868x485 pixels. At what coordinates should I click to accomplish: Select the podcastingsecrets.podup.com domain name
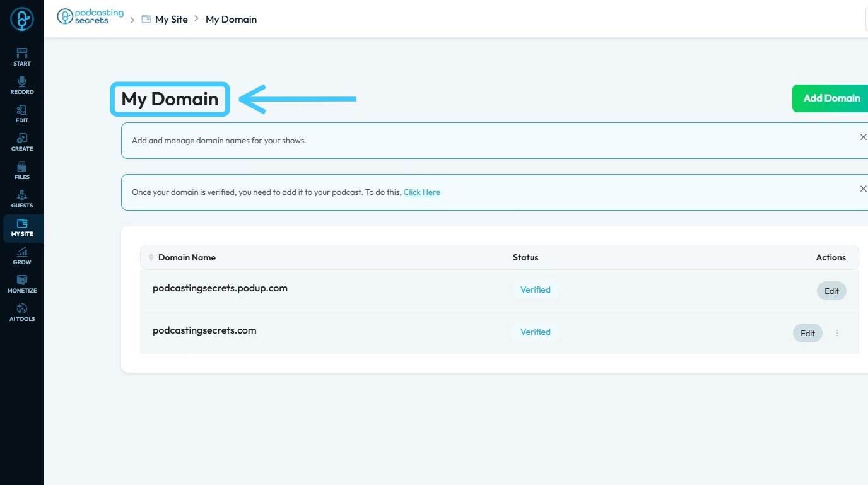point(220,288)
